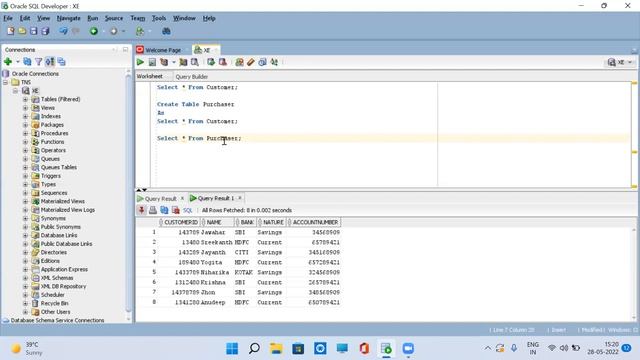Image resolution: width=640 pixels, height=360 pixels.
Task: Click the Save icon in main toolbar
Action: [33, 31]
